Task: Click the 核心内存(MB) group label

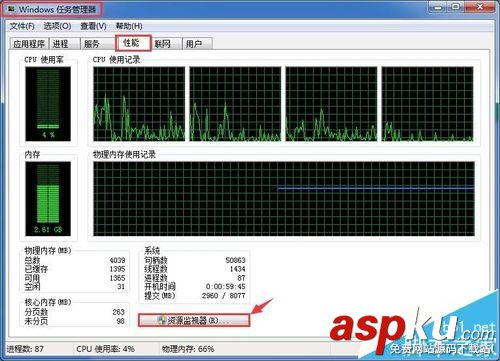Action: coord(48,302)
